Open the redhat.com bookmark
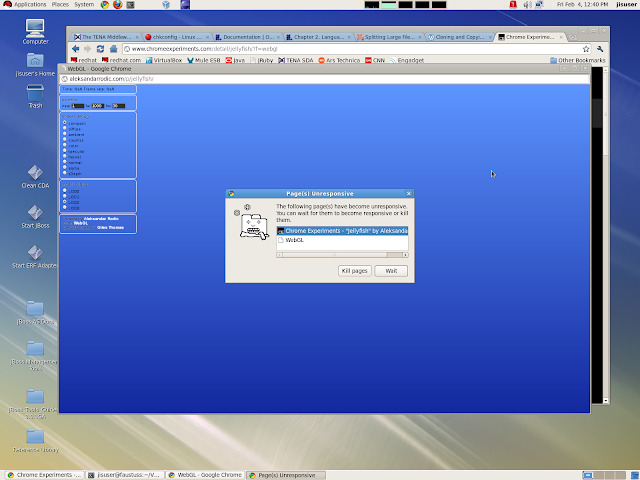Screen dimensions: 640x480 (121, 60)
